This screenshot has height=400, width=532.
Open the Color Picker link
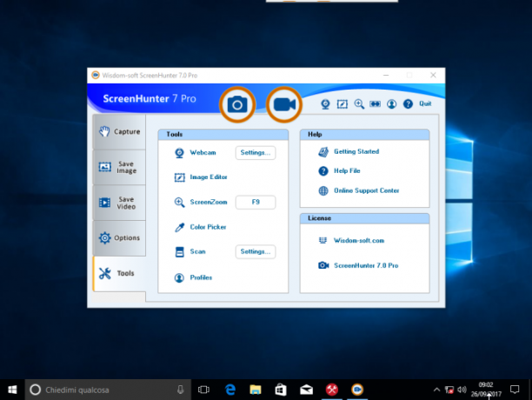208,227
